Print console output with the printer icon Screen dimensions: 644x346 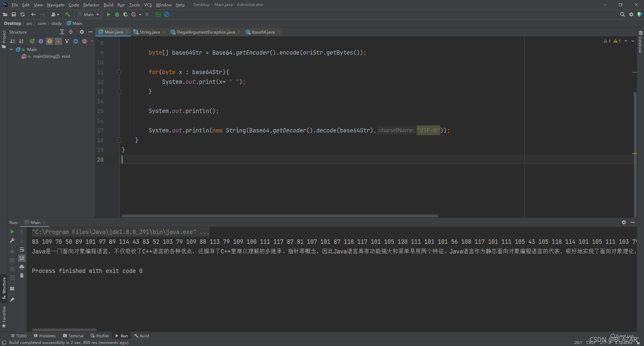[22, 267]
